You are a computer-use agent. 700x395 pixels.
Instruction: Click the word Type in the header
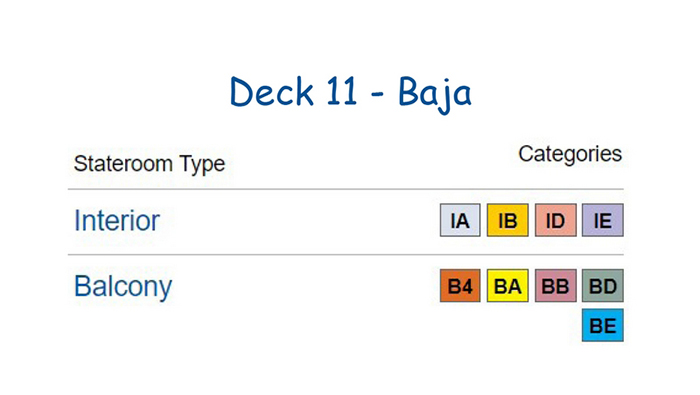202,165
